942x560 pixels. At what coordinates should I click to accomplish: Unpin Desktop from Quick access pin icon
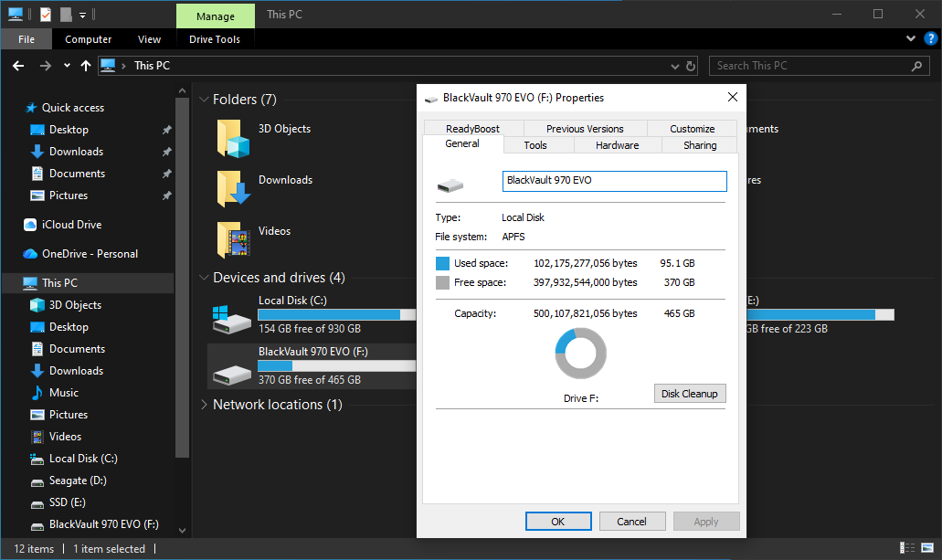pos(167,130)
